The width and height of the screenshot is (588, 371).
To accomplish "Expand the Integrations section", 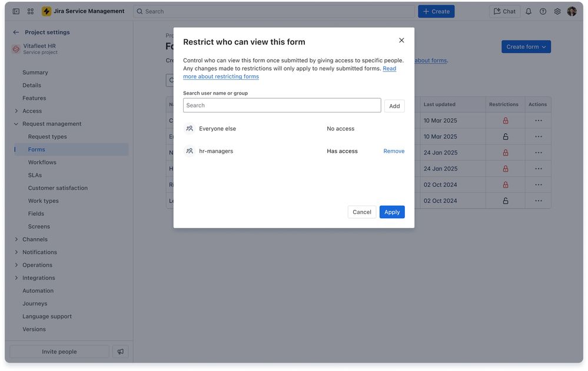I will pos(16,278).
